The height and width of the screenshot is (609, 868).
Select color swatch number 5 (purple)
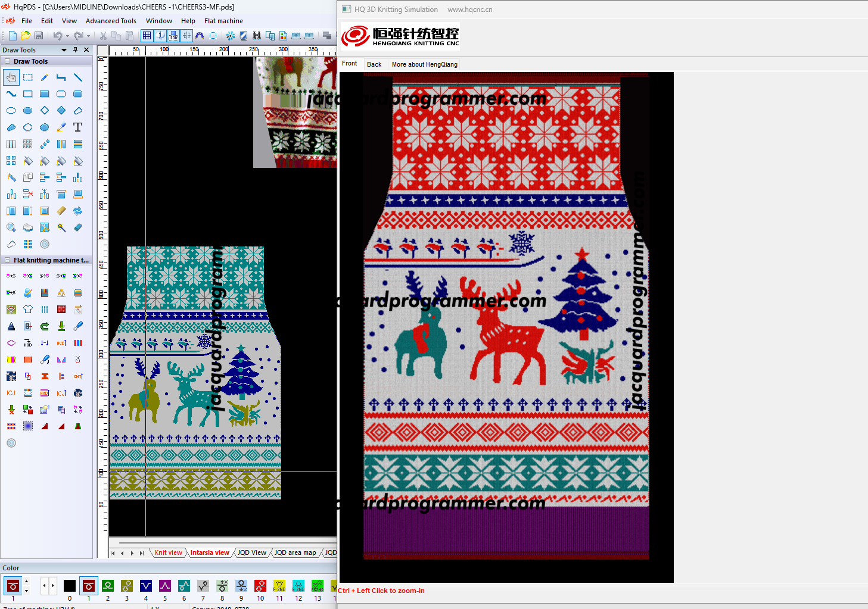pyautogui.click(x=165, y=586)
